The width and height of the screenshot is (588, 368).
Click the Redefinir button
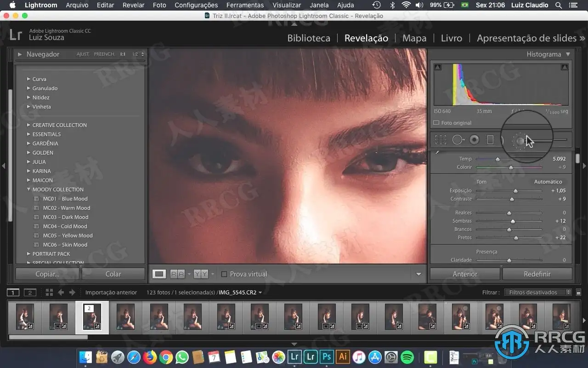[537, 274]
